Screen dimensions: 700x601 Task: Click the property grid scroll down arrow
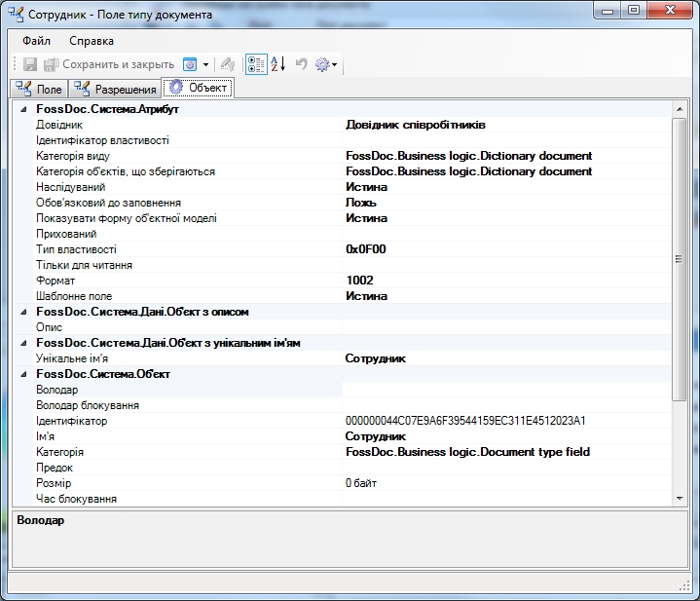coord(680,499)
